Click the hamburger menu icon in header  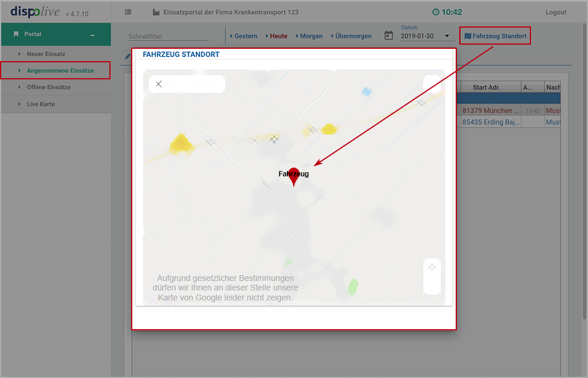[x=128, y=12]
